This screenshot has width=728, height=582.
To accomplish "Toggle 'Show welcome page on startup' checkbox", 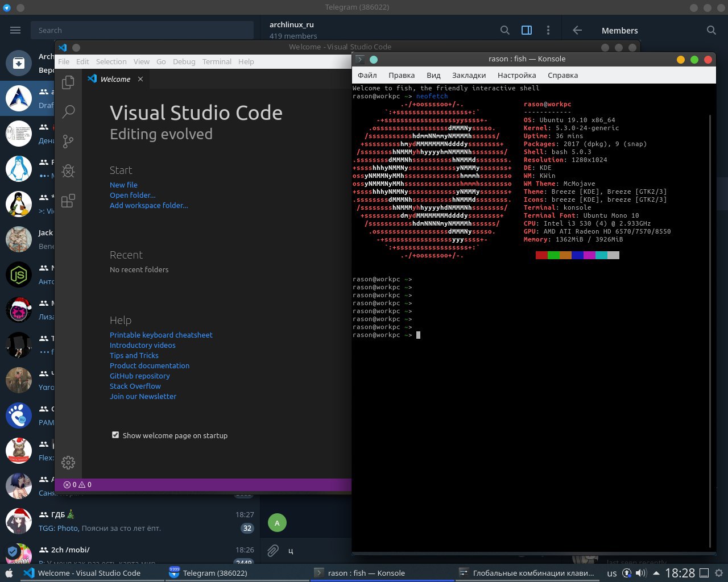I will tap(115, 435).
